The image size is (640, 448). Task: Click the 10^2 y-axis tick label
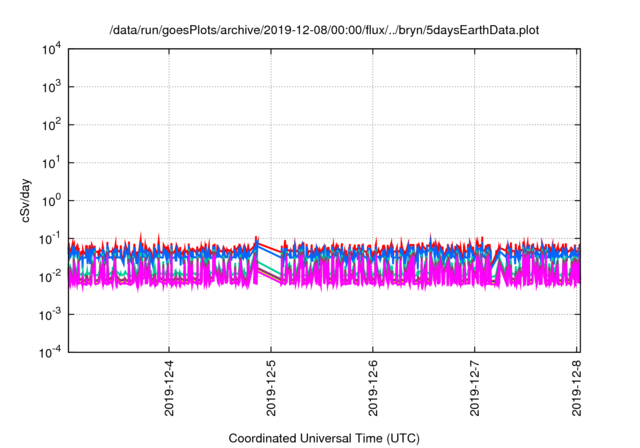[51, 125]
